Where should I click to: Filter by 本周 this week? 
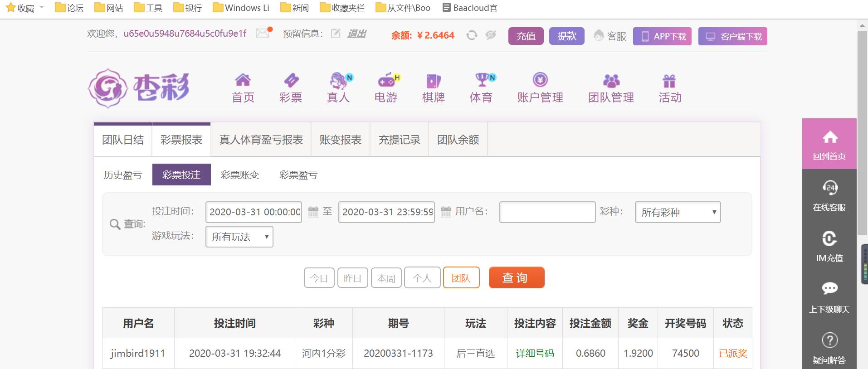(386, 278)
